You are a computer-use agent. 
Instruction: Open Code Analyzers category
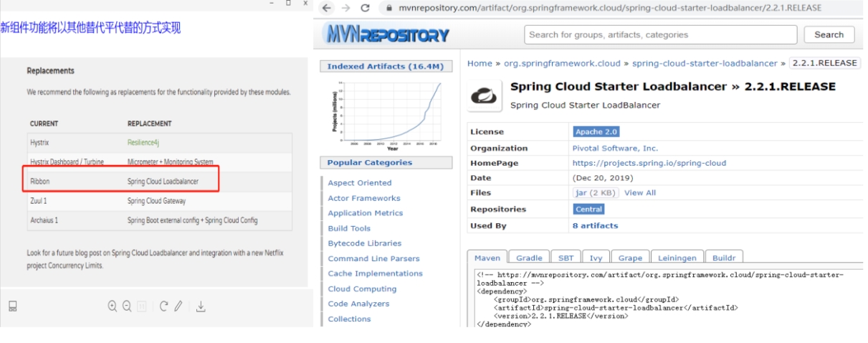[358, 304]
